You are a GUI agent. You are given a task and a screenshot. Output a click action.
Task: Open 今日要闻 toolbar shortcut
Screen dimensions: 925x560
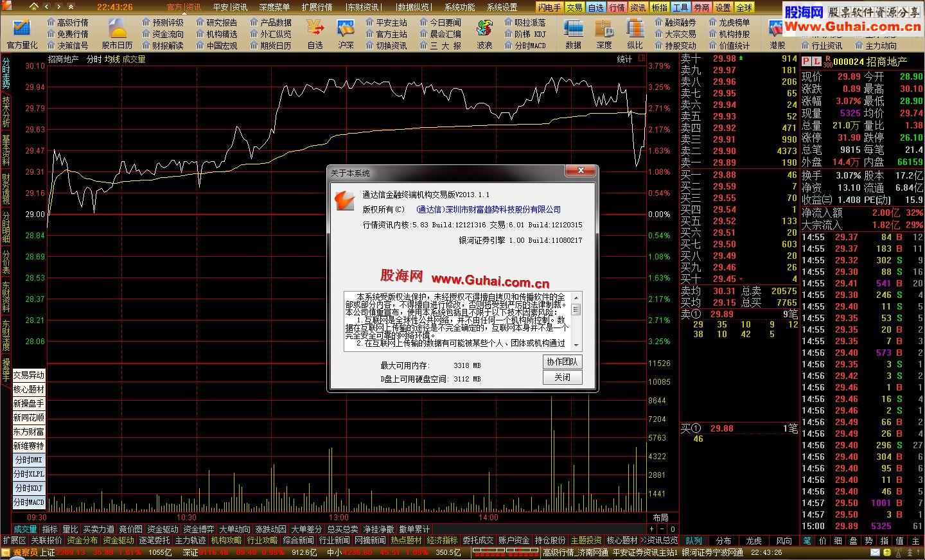pos(440,22)
